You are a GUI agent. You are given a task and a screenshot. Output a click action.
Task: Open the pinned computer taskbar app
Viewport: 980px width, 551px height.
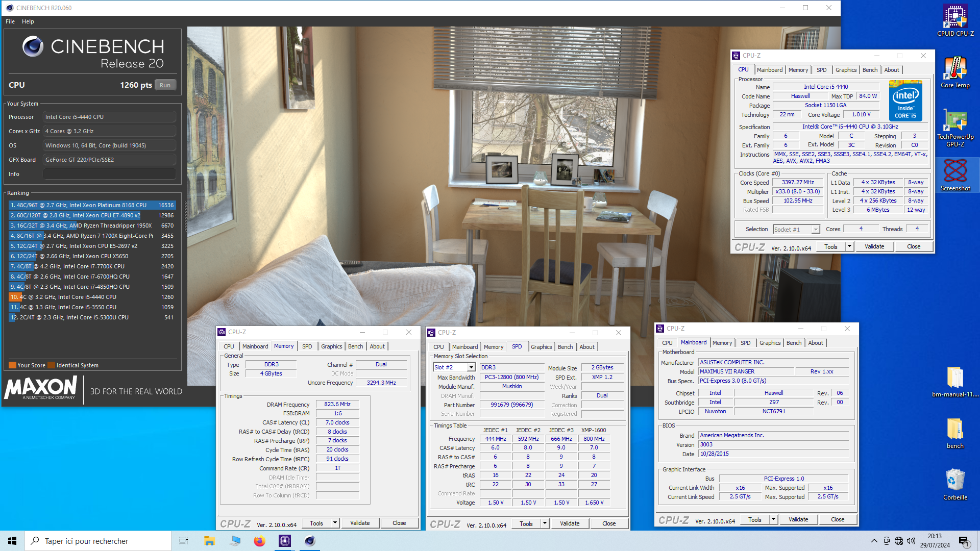tap(235, 541)
